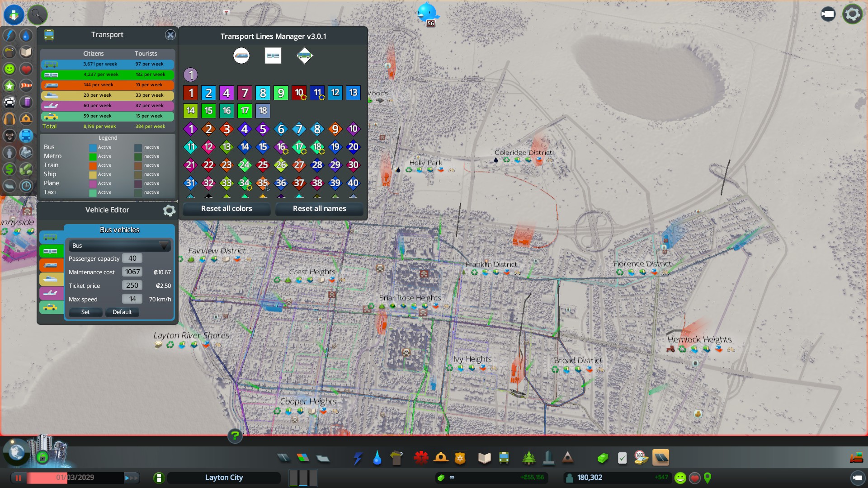This screenshot has width=868, height=488.
Task: Show the Crime info view
Action: coord(9,136)
